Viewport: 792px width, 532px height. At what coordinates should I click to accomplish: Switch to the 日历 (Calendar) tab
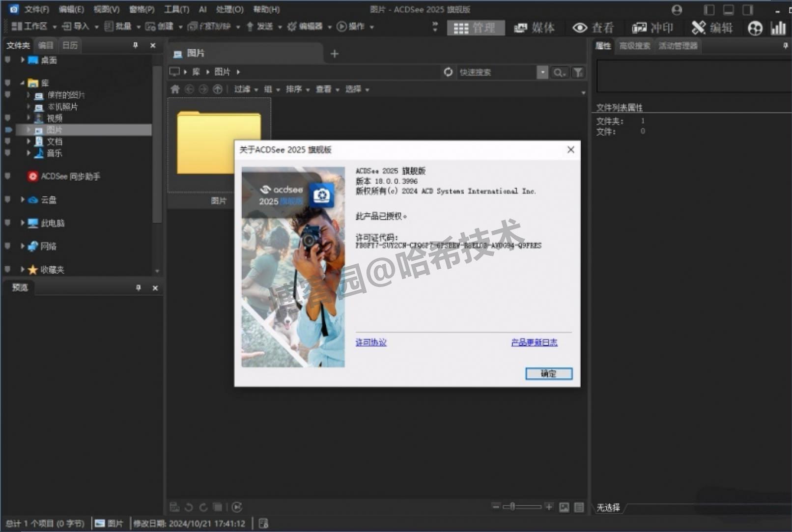point(69,46)
